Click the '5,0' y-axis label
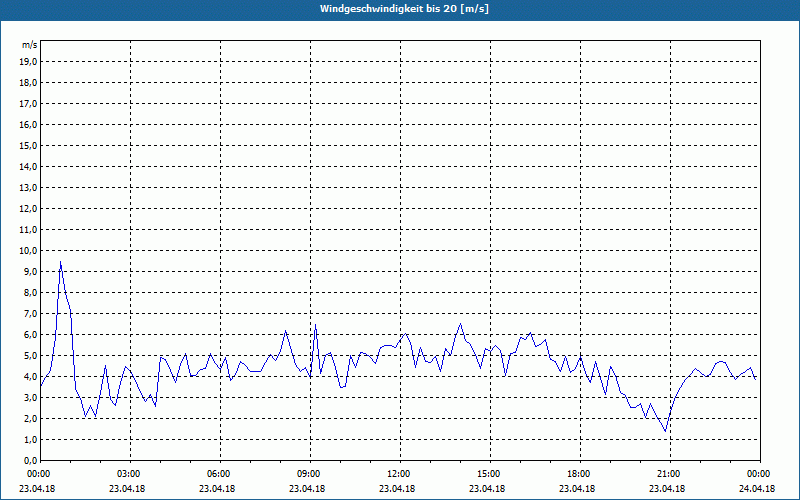The width and height of the screenshot is (800, 500). [x=32, y=356]
